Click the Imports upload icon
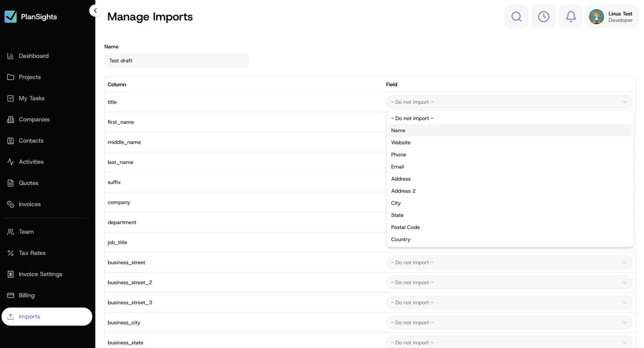This screenshot has height=348, width=644. (x=10, y=317)
